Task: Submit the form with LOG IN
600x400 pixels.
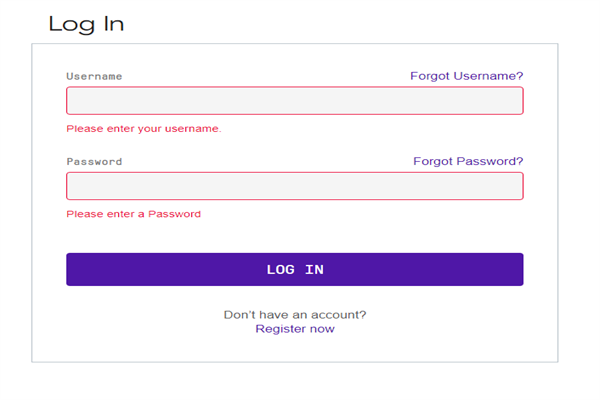Action: coord(294,270)
